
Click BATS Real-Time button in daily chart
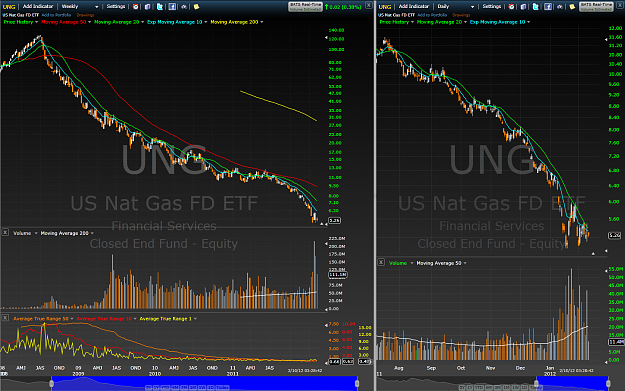(x=596, y=7)
